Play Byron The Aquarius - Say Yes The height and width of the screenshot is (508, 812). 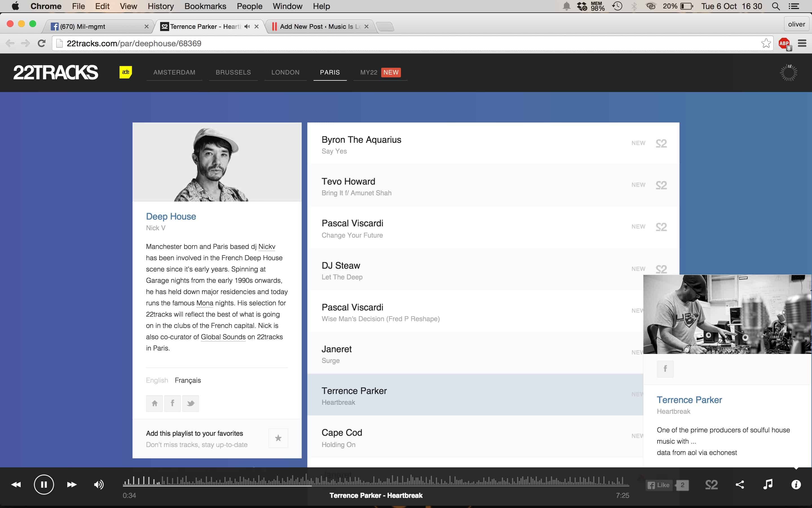(493, 143)
